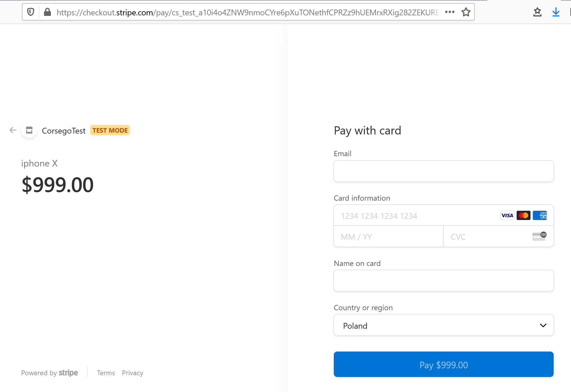Click the Name on card input field
The image size is (571, 392).
click(x=444, y=280)
